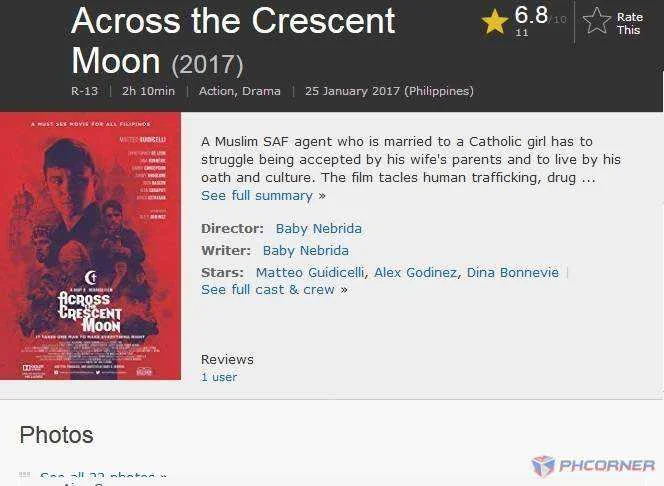The height and width of the screenshot is (486, 664).
Task: Open director Baby Nebrida's page
Action: 318,229
